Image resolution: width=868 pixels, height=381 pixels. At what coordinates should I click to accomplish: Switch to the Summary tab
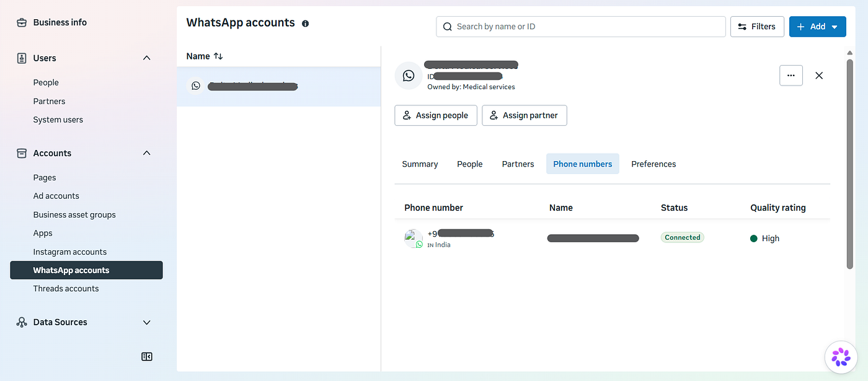tap(420, 164)
